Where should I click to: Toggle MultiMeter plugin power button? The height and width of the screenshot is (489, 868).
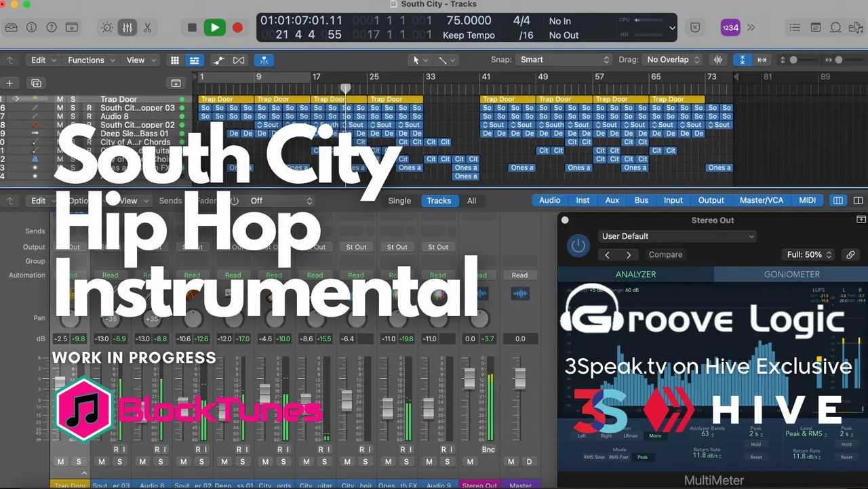point(578,246)
